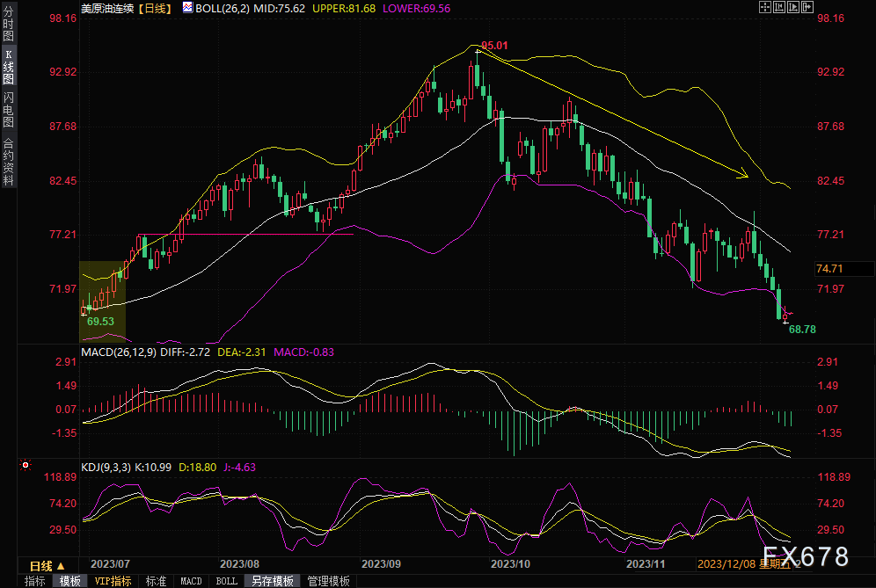This screenshot has width=876, height=588.
Task: Click the play-forward chart icon
Action: point(794,7)
